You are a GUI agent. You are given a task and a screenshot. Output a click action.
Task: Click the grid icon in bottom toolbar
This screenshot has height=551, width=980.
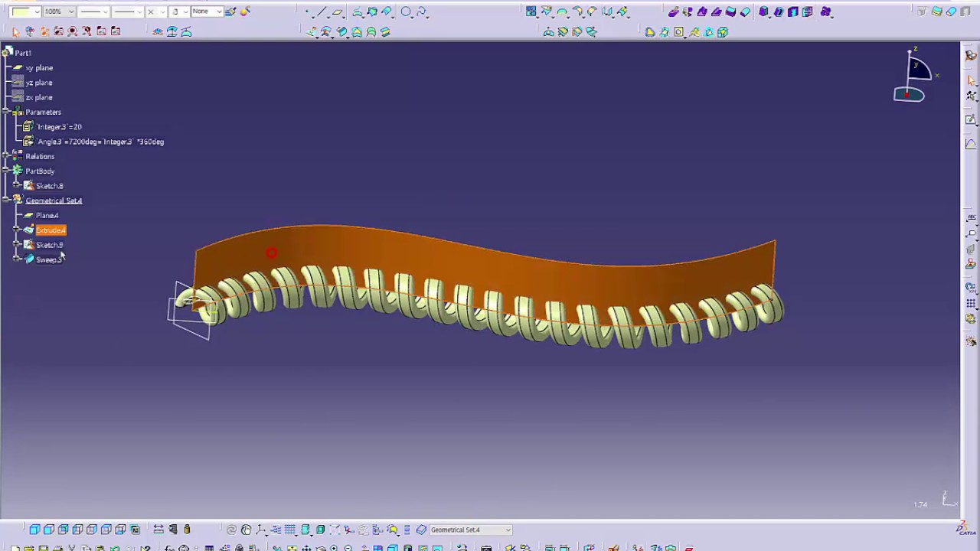[290, 530]
